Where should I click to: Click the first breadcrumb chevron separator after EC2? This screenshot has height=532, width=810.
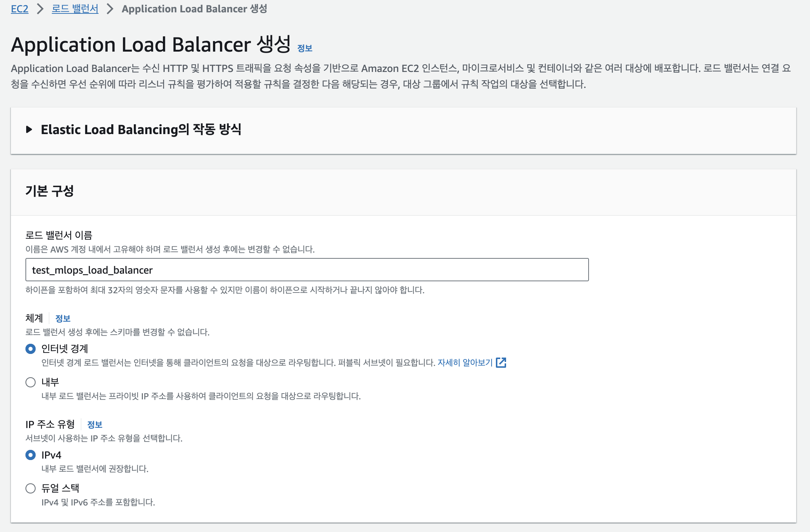[x=40, y=9]
